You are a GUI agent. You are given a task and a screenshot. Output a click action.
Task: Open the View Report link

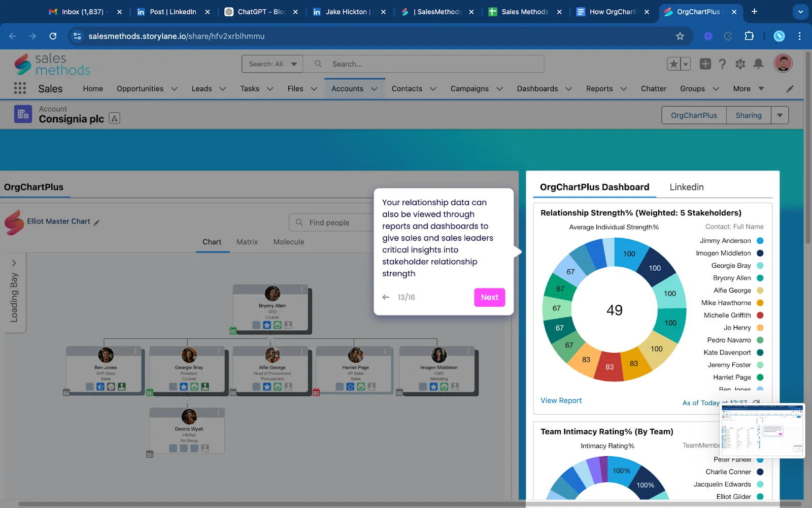pos(561,400)
